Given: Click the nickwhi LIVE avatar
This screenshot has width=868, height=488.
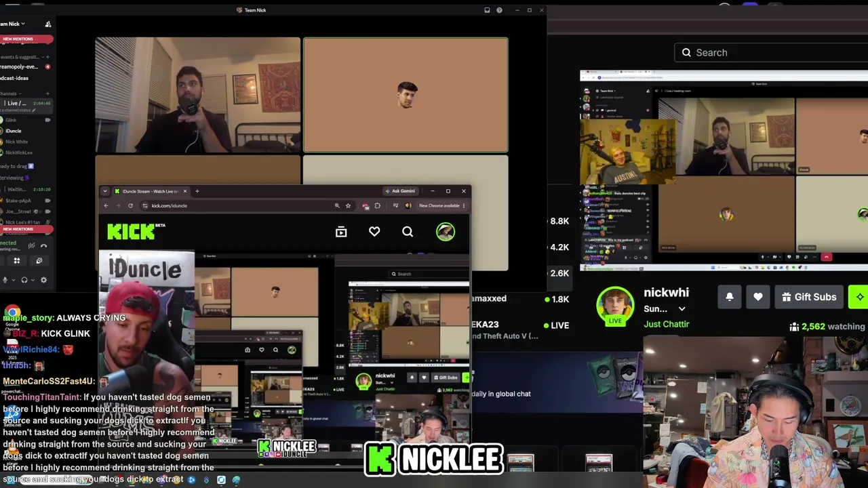Looking at the screenshot, I should pos(615,306).
